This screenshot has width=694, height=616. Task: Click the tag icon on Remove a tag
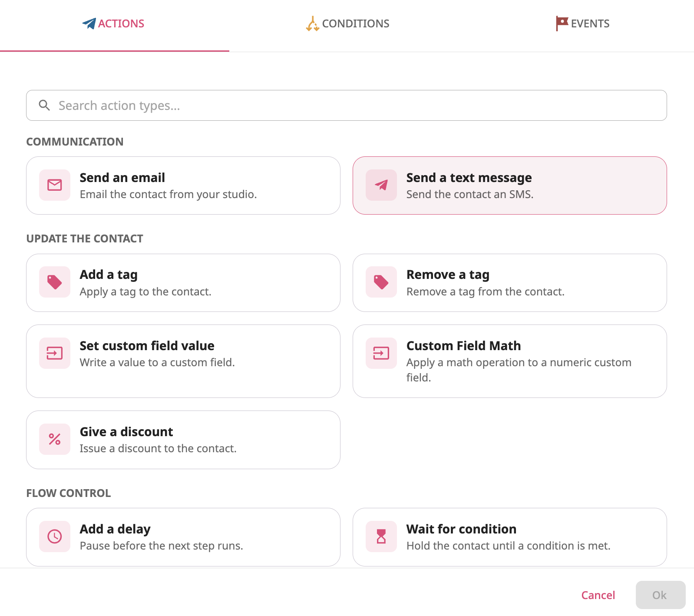(381, 282)
